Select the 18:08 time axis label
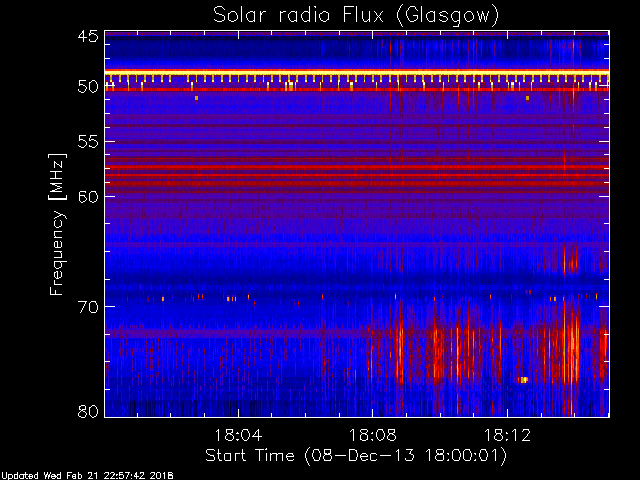The image size is (640, 480). tap(373, 435)
